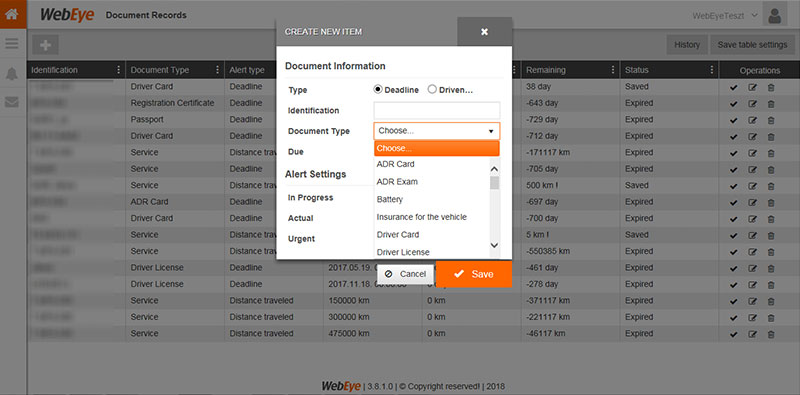Open Remaining column options menu
Screen dimensions: 800x395
pyautogui.click(x=613, y=70)
